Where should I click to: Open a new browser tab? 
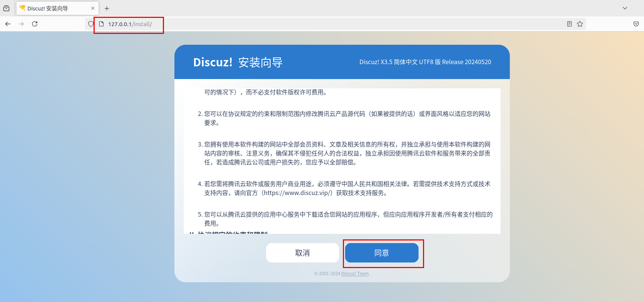click(107, 8)
